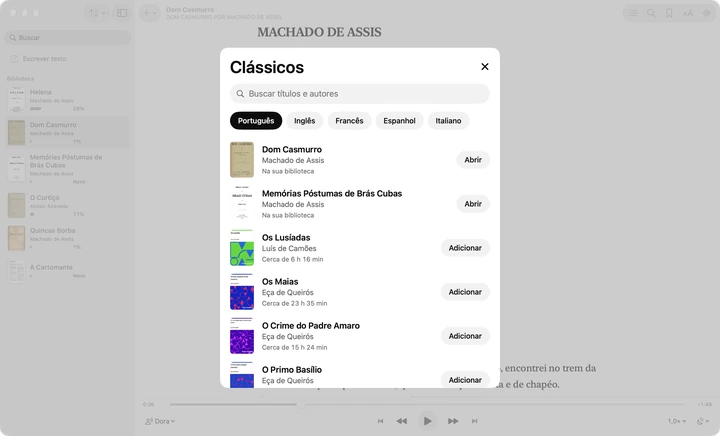This screenshot has height=436, width=720.
Task: Select A Cartomante in the library list
Action: click(68, 271)
